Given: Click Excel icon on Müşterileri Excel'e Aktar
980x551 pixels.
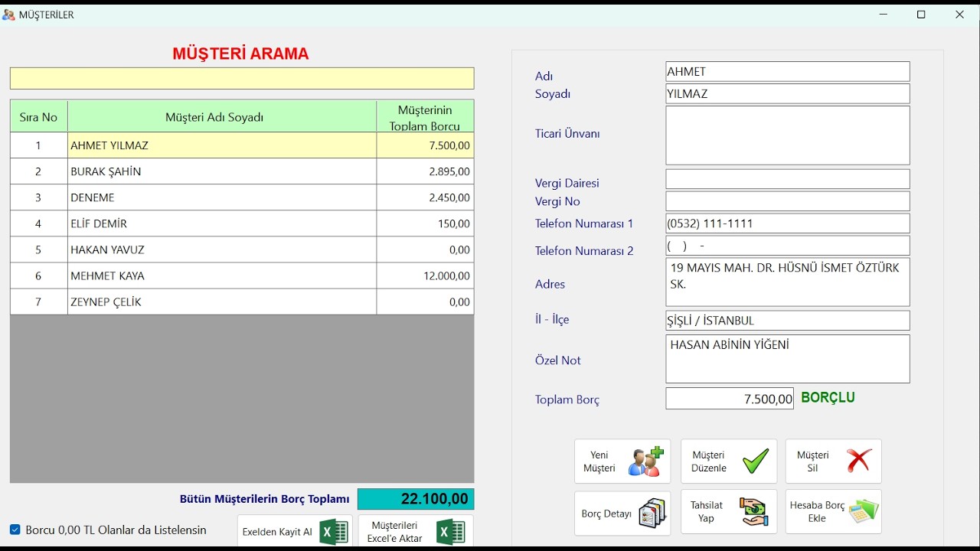Looking at the screenshot, I should pyautogui.click(x=450, y=532).
